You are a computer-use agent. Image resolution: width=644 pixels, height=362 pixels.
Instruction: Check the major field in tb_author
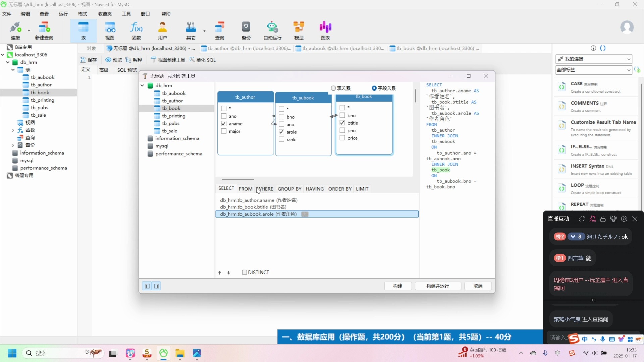(224, 131)
